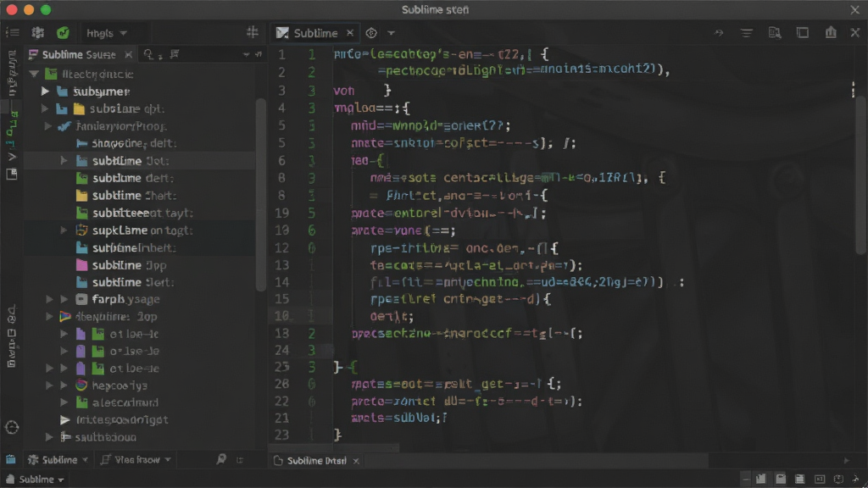The width and height of the screenshot is (868, 488).
Task: Click the share upload icon in top-right toolbar
Action: 831,33
